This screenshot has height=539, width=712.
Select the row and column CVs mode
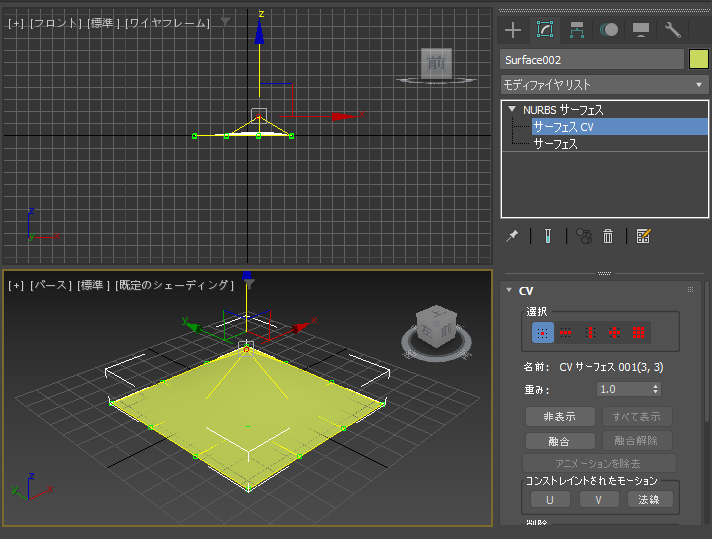tap(614, 332)
